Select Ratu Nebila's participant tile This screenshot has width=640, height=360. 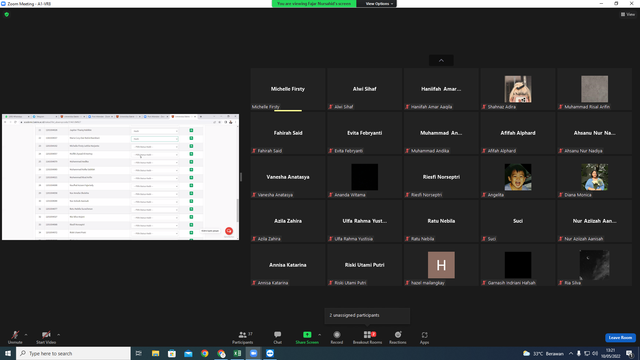click(x=441, y=221)
